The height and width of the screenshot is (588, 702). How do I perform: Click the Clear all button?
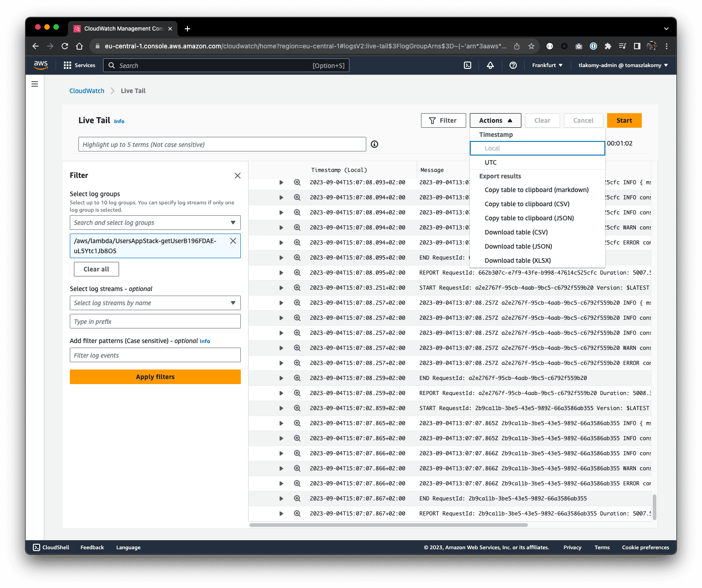coord(96,269)
